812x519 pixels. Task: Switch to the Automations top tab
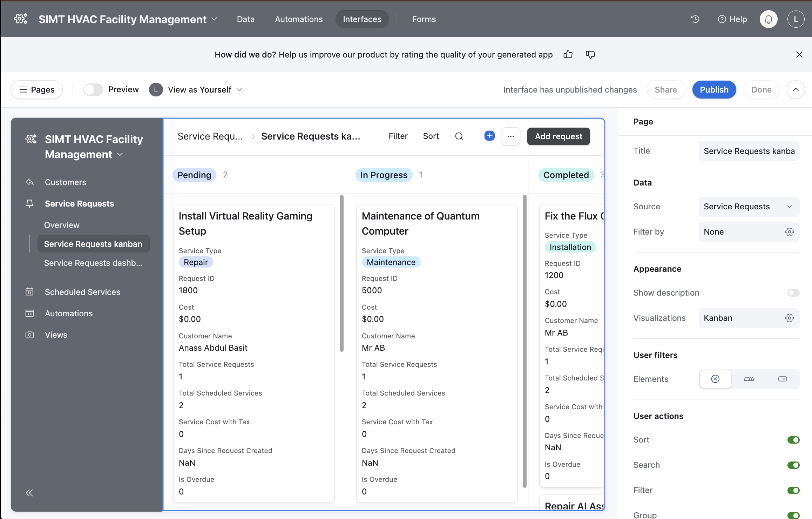(x=299, y=19)
